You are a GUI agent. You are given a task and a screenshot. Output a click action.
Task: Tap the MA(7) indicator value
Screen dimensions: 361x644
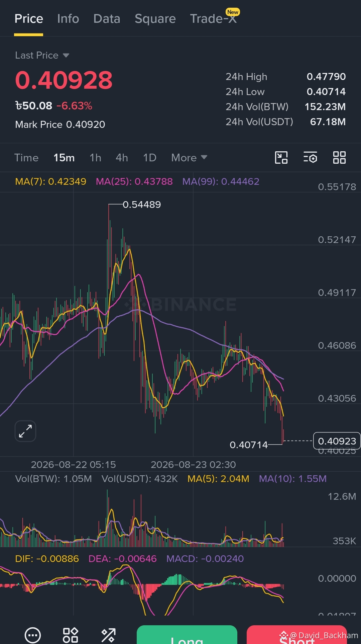pos(51,181)
